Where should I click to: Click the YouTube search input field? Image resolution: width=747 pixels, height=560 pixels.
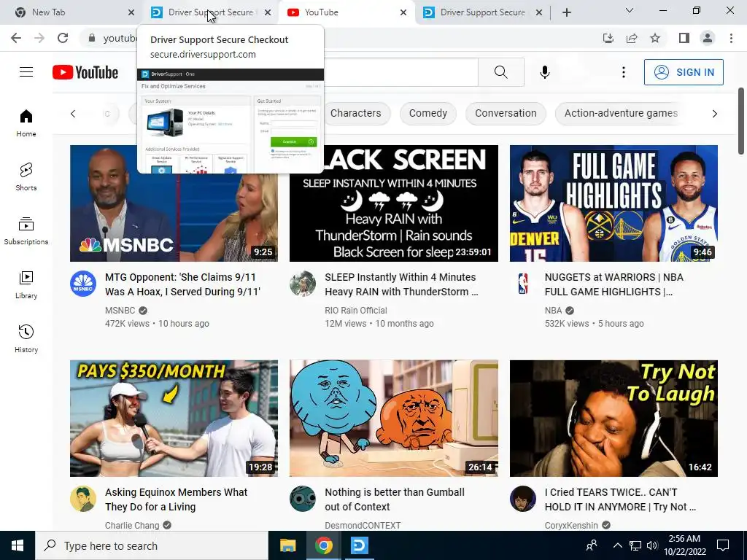coord(400,72)
